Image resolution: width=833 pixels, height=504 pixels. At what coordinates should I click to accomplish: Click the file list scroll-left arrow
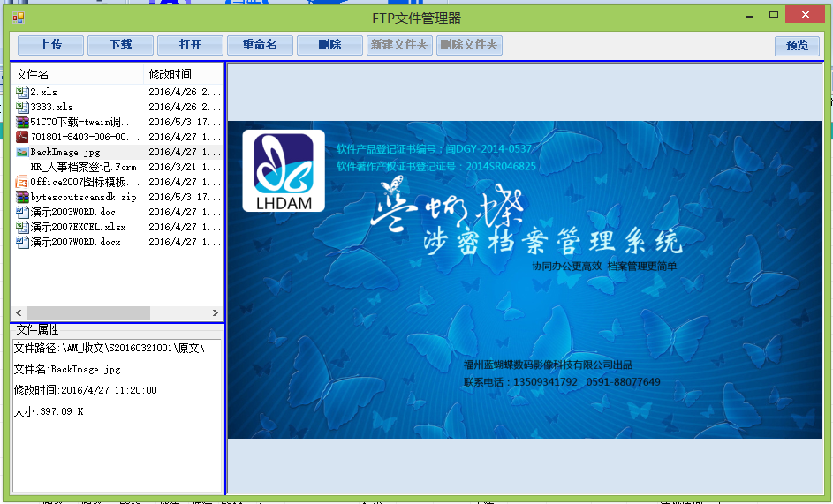(x=19, y=312)
